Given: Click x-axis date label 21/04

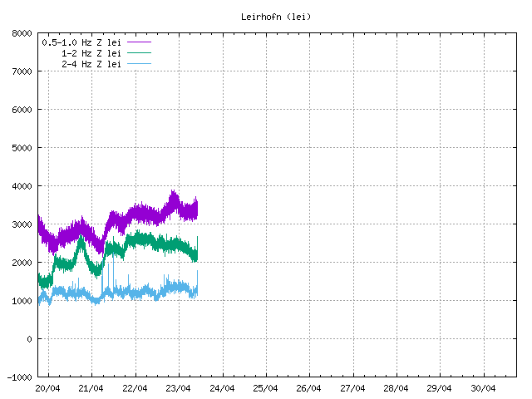Looking at the screenshot, I should point(91,388).
